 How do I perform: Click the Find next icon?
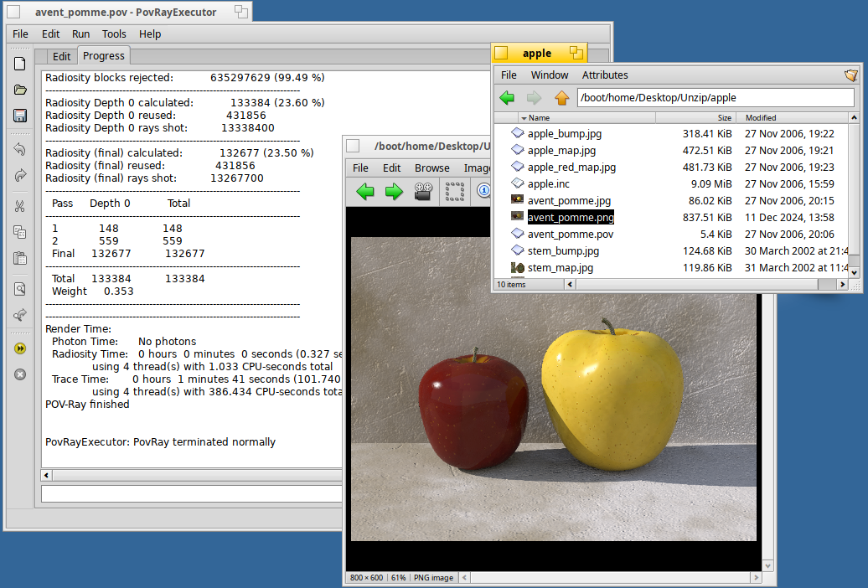point(20,314)
